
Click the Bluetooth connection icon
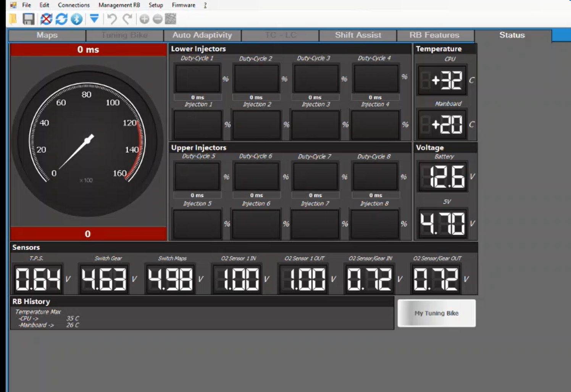77,19
